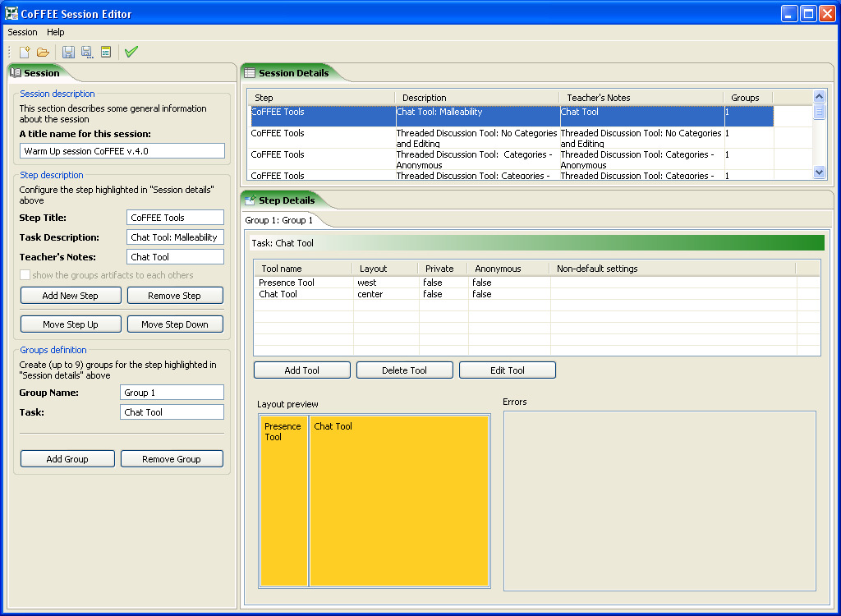Viewport: 841px width, 616px height.
Task: Minimize the CoFFEE Session Editor window
Action: 789,13
